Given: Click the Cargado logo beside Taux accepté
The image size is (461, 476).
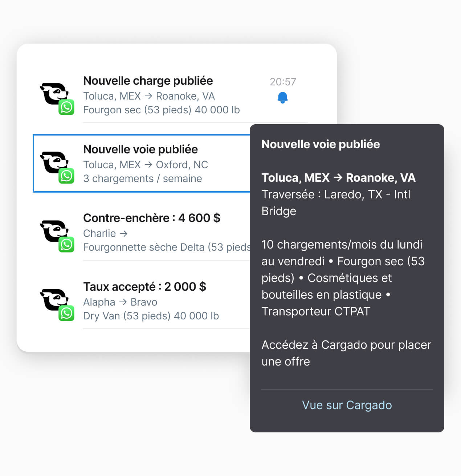Looking at the screenshot, I should [54, 299].
